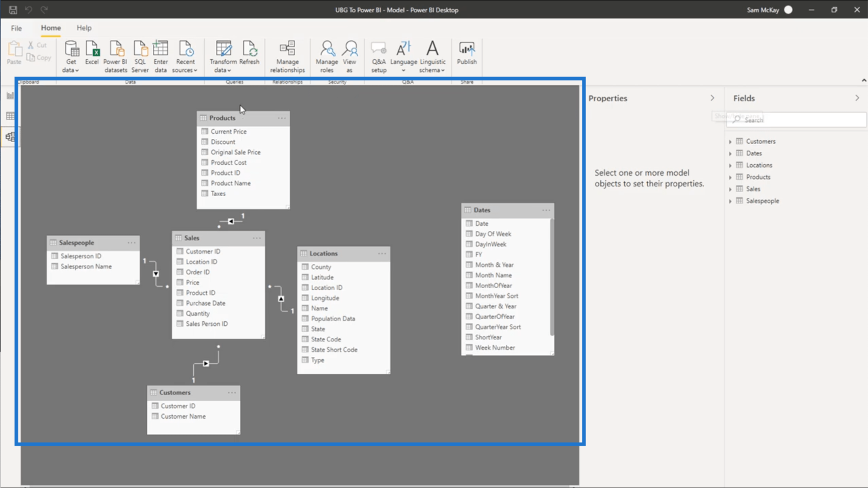The image size is (868, 488).
Task: Refresh the data model
Action: click(x=250, y=53)
